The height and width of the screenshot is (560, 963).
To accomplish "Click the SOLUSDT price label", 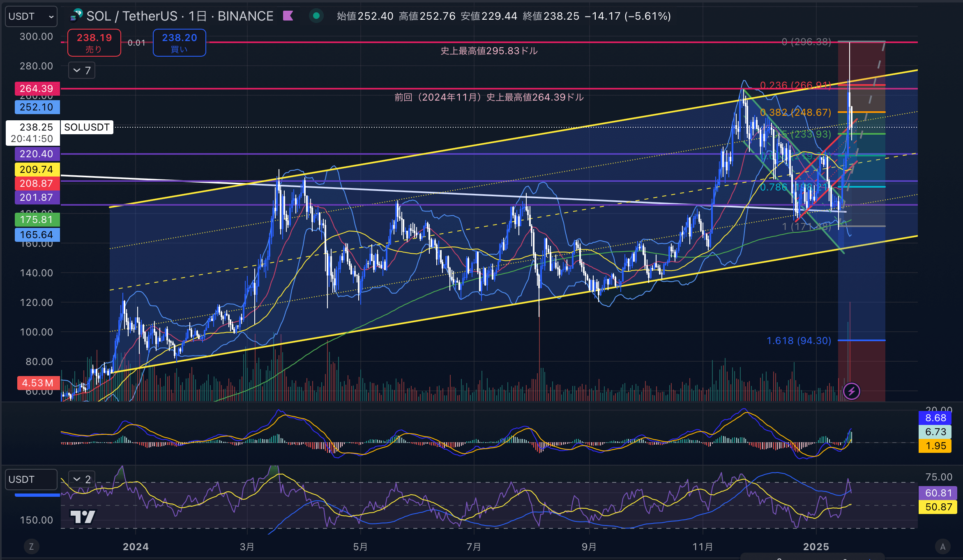I will [x=87, y=127].
